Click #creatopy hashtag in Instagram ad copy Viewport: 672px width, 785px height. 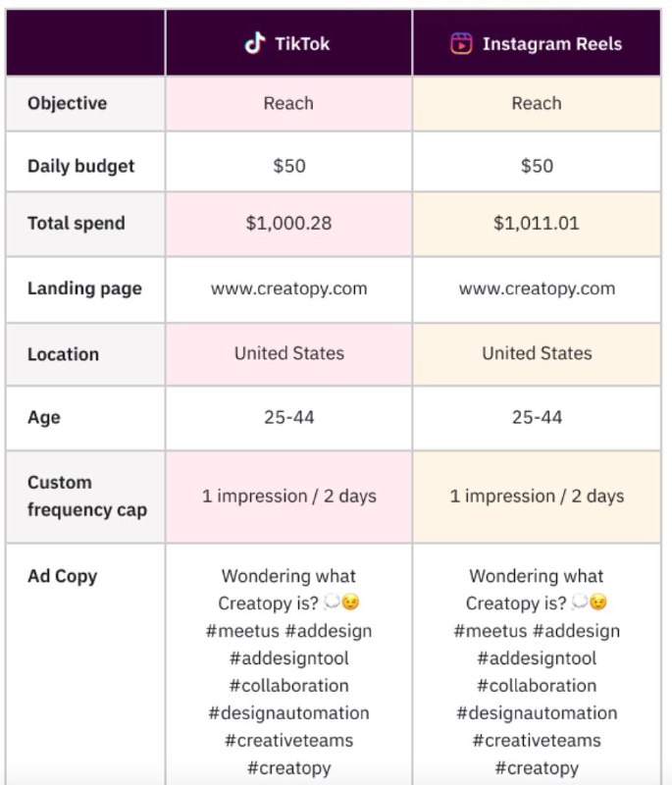tap(537, 768)
